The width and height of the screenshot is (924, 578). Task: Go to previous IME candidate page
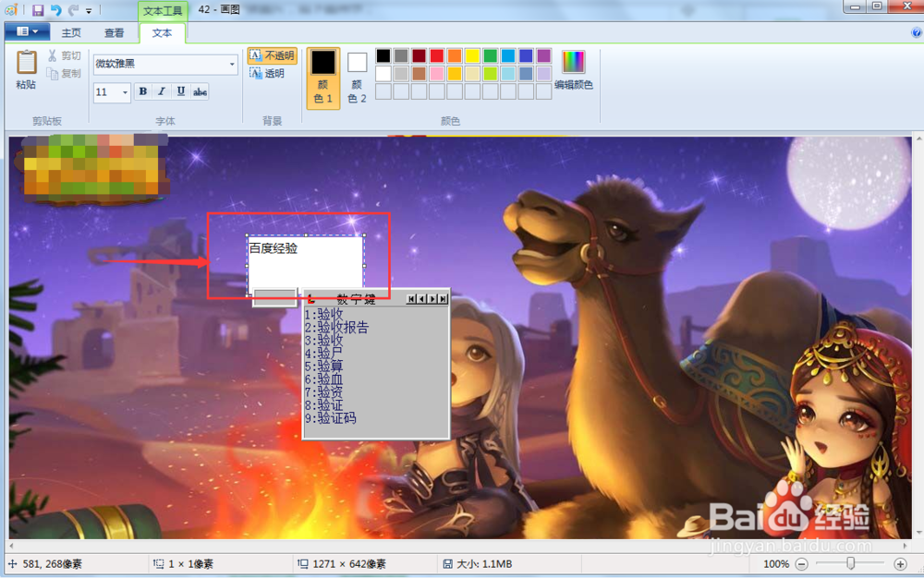tap(422, 299)
